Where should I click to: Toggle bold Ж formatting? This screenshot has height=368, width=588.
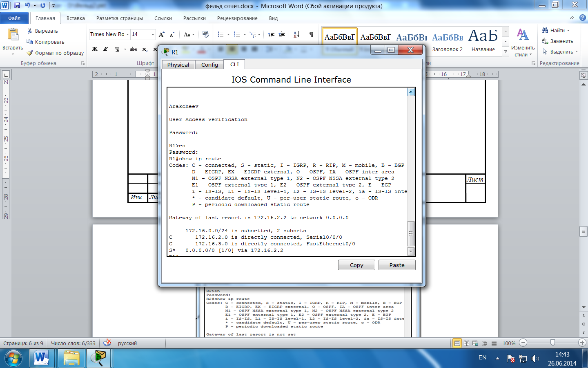point(95,49)
